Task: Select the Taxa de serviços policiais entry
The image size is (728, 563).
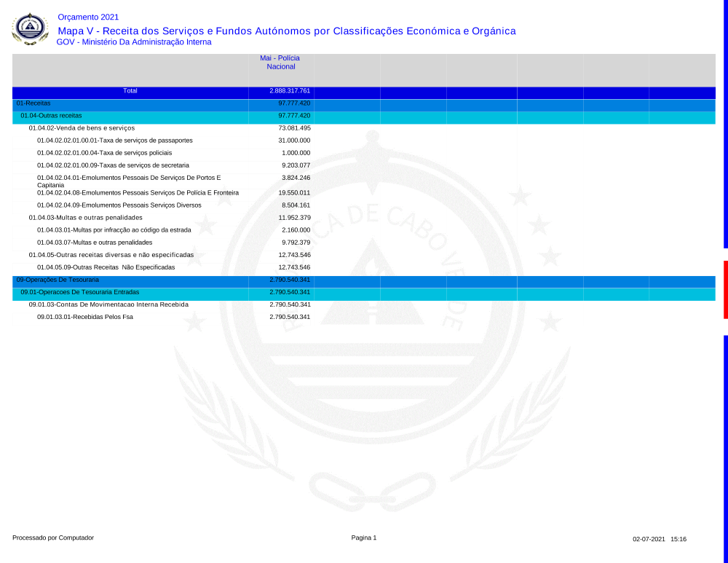Action: click(x=104, y=153)
